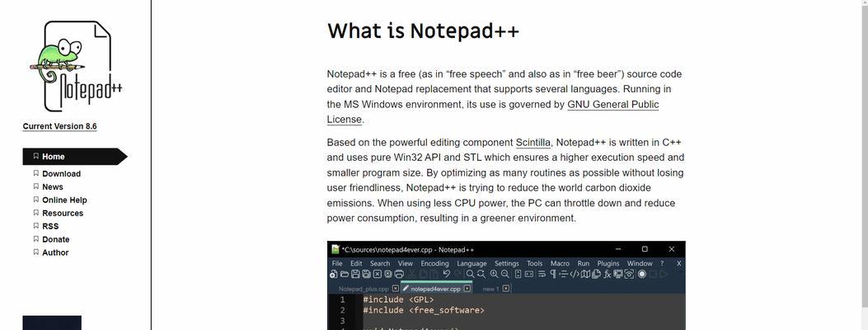Screen dimensions: 868x330
Task: Open the Donate sidebar link
Action: click(x=55, y=239)
